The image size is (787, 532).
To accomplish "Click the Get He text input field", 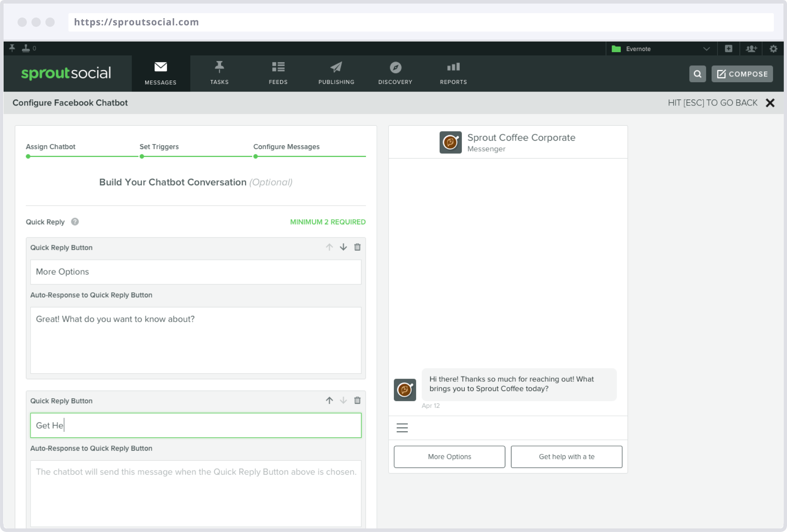I will [196, 425].
